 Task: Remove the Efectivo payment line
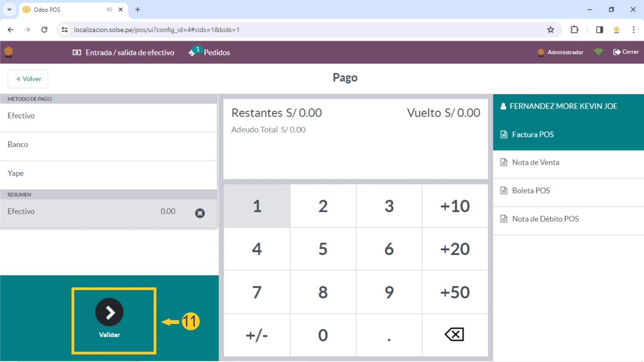coord(200,213)
